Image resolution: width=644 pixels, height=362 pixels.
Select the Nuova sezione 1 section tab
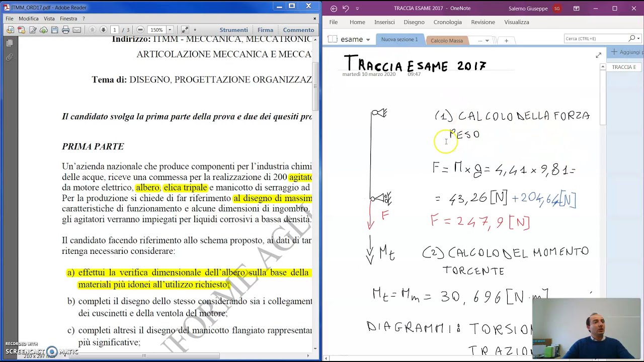pos(399,40)
